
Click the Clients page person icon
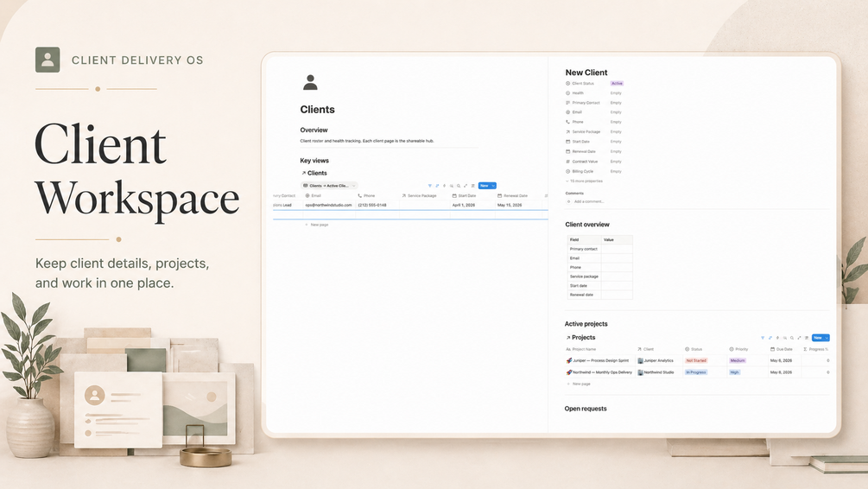[310, 82]
